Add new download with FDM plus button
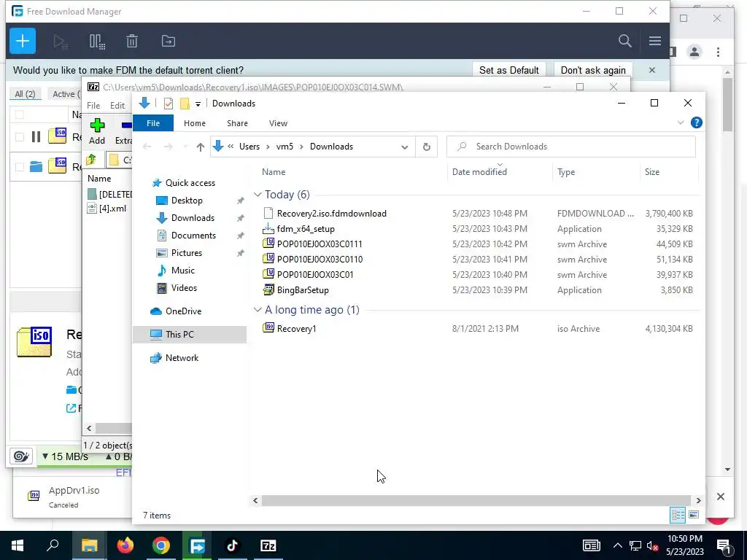This screenshot has width=747, height=560. (x=23, y=41)
